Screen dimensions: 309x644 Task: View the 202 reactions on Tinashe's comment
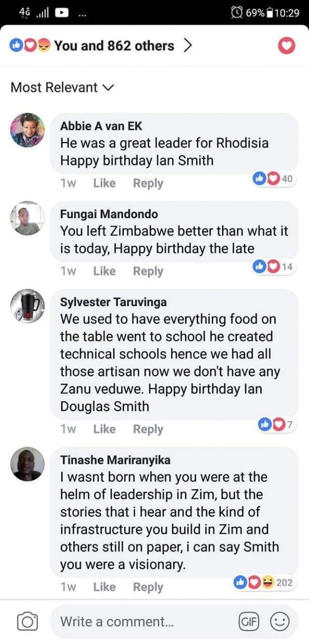(264, 583)
